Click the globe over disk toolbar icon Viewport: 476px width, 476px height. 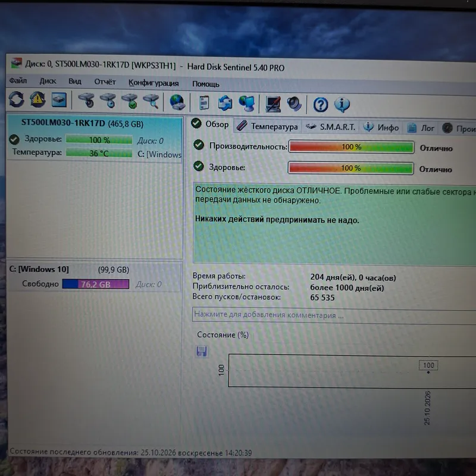(177, 102)
